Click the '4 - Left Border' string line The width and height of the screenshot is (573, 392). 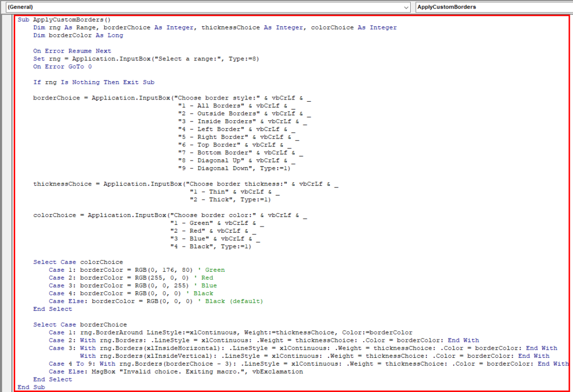tap(237, 129)
